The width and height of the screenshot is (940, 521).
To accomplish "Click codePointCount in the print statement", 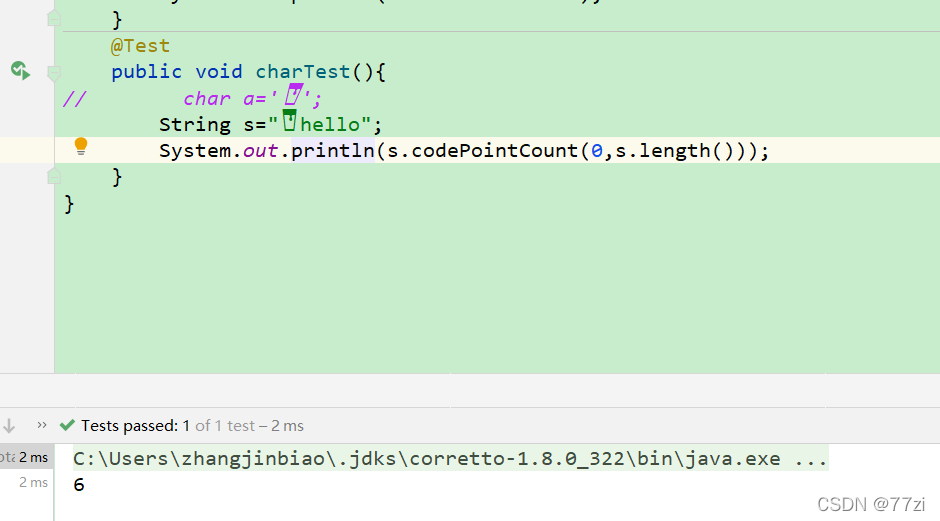I will pyautogui.click(x=495, y=150).
